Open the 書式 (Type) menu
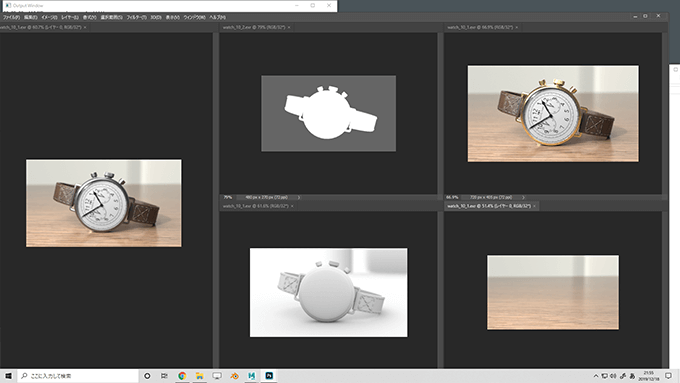 89,17
